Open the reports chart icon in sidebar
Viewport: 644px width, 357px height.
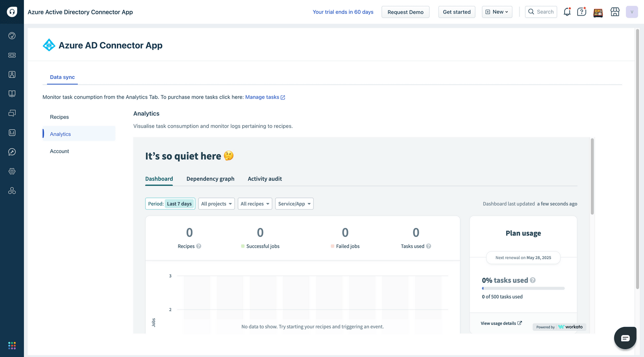tap(12, 133)
